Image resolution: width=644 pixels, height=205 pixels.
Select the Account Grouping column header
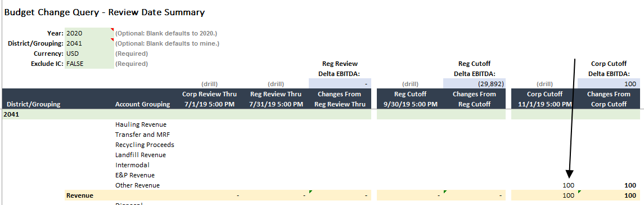(x=142, y=104)
